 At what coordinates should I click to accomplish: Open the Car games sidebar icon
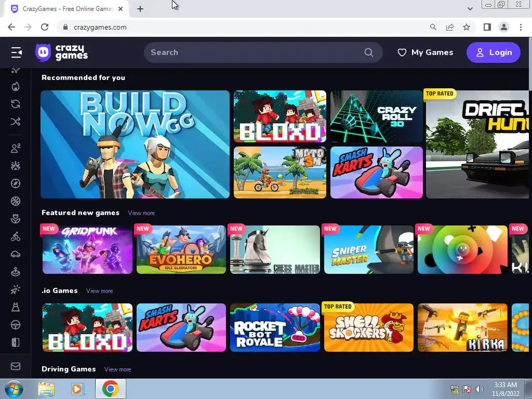16,254
